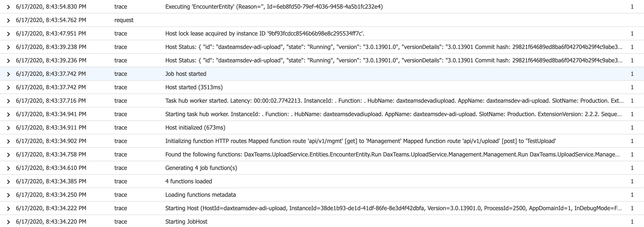
Task: Expand the 'Found the following functions' row
Action: (x=9, y=154)
